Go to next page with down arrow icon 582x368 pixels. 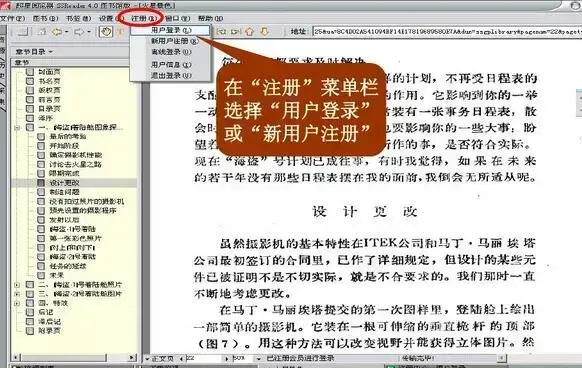[x=264, y=32]
